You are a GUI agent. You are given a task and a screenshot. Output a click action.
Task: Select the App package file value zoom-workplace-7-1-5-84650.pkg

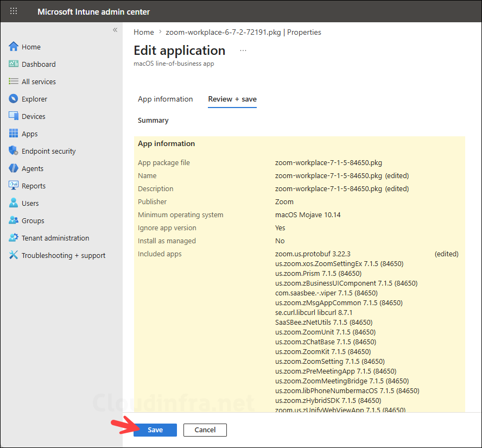point(328,163)
